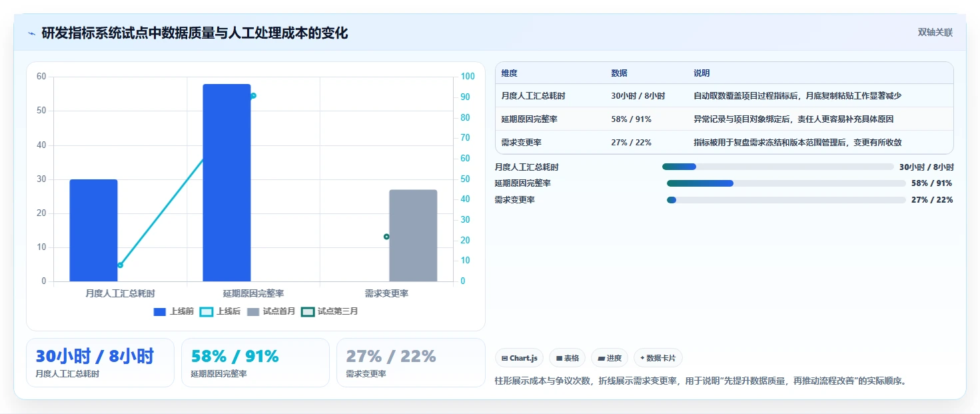Click the 表格 tag
Image resolution: width=980 pixels, height=414 pixels.
coord(568,358)
